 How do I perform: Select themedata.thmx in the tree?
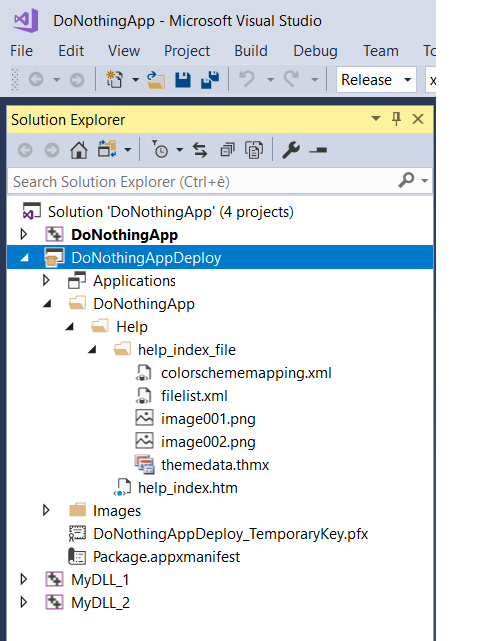click(215, 464)
